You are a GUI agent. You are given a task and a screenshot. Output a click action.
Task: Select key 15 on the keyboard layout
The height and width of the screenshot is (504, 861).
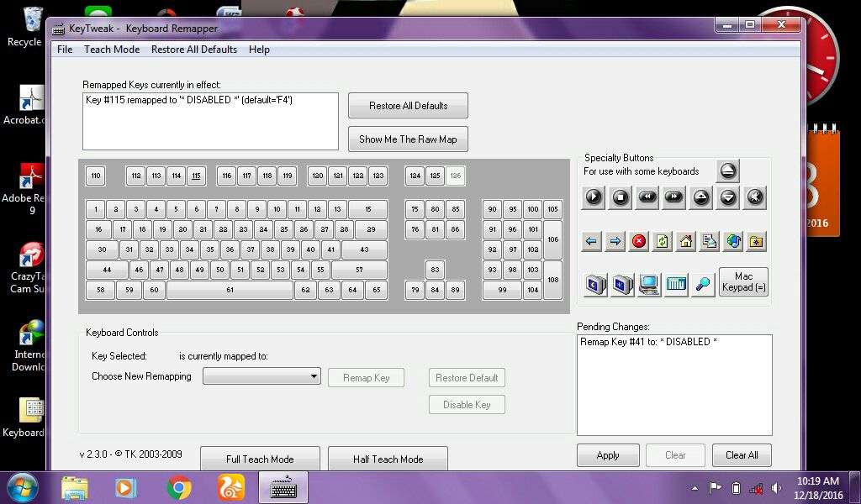point(368,209)
